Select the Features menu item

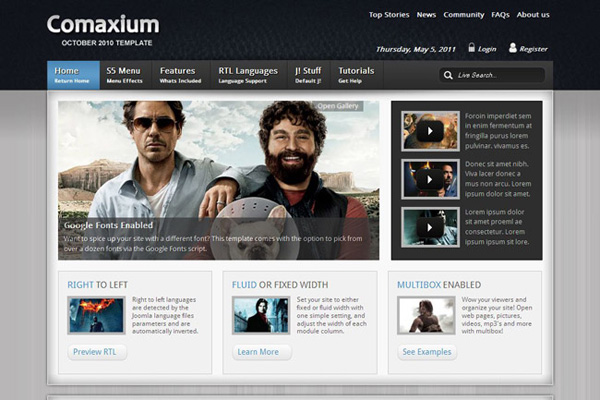(181, 75)
